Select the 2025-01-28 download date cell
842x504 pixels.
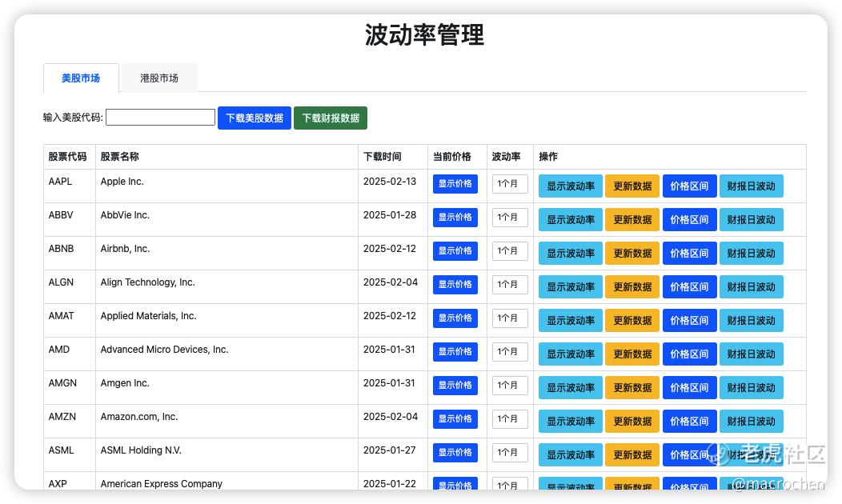(x=393, y=219)
